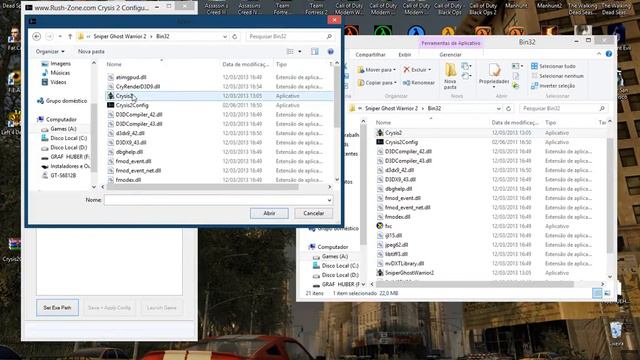This screenshot has height=360, width=640.
Task: Open the Organizar dropdown menu
Action: pyautogui.click(x=50, y=51)
